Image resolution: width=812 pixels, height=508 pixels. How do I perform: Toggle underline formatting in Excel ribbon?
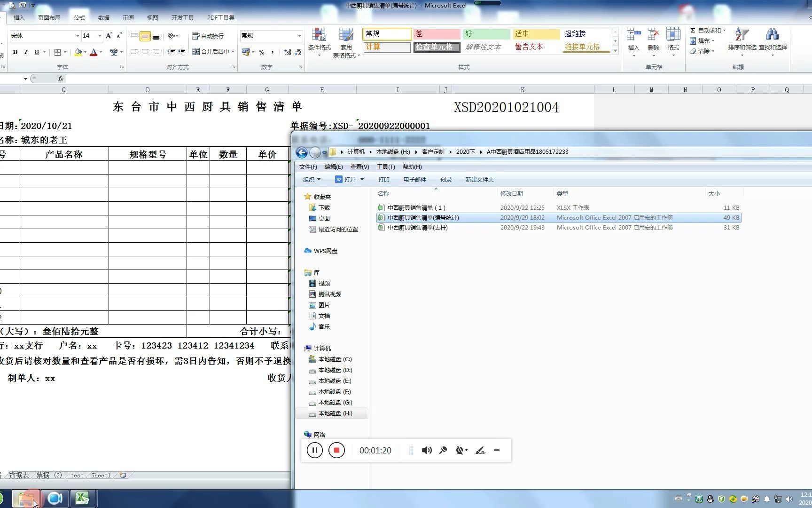pos(37,52)
